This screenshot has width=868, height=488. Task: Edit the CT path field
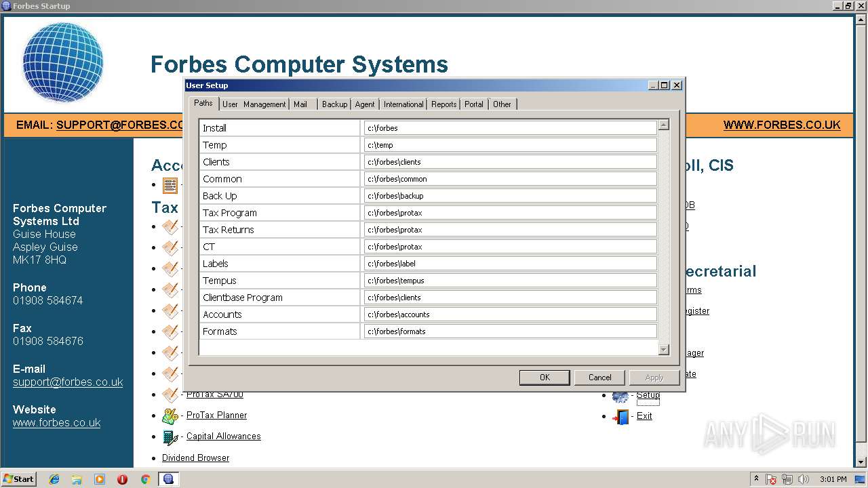point(510,247)
